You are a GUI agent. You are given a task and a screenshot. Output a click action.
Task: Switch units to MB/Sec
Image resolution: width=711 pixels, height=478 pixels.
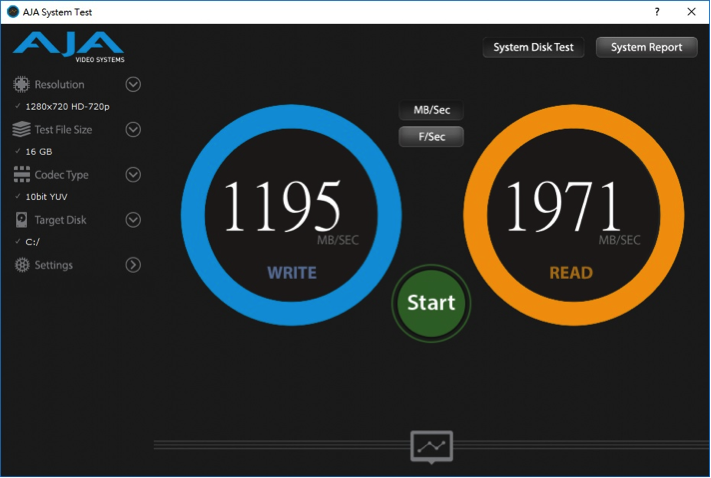pyautogui.click(x=431, y=110)
